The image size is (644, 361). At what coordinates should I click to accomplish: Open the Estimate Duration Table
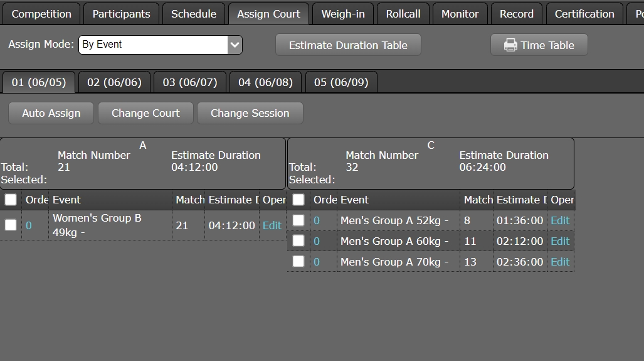coord(348,45)
